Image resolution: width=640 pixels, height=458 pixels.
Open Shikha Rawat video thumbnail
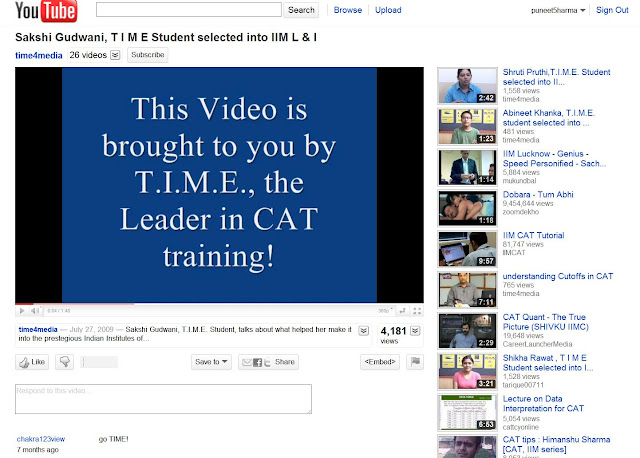pos(467,371)
